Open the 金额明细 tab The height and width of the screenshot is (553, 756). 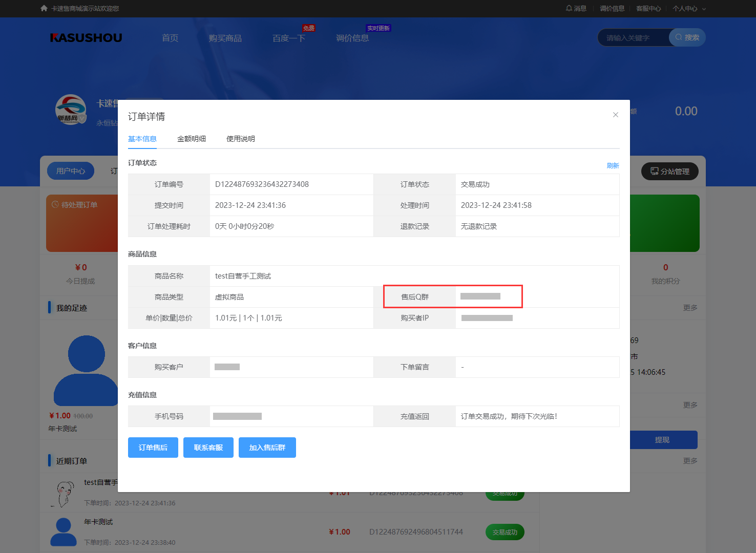pos(192,139)
